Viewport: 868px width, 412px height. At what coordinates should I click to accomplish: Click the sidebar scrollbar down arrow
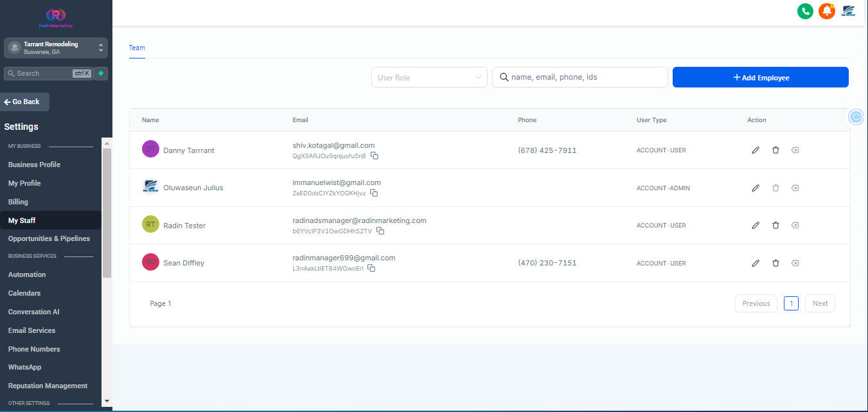(107, 401)
